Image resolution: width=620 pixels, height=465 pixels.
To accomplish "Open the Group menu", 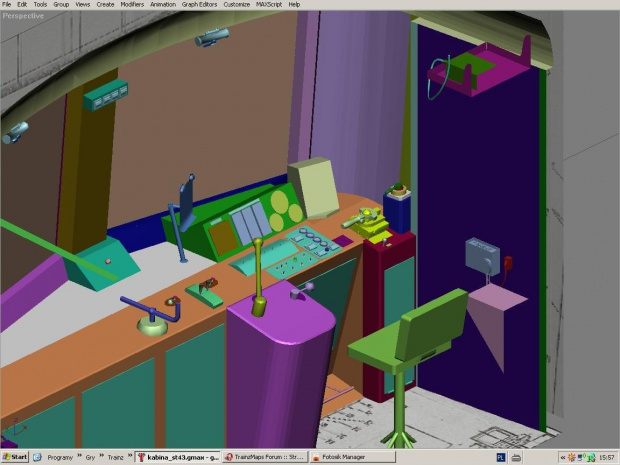I will pos(61,4).
